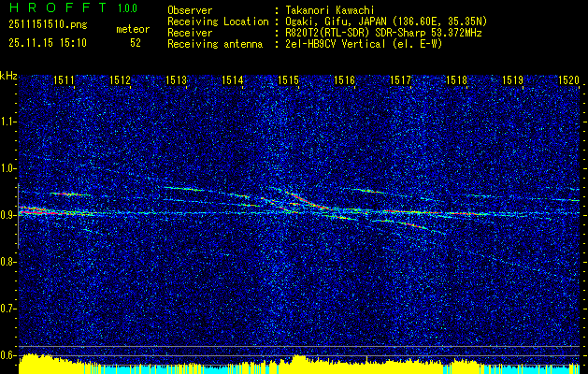The height and width of the screenshot is (374, 588).
Task: Click the Receiving Location label
Action: (x=218, y=22)
